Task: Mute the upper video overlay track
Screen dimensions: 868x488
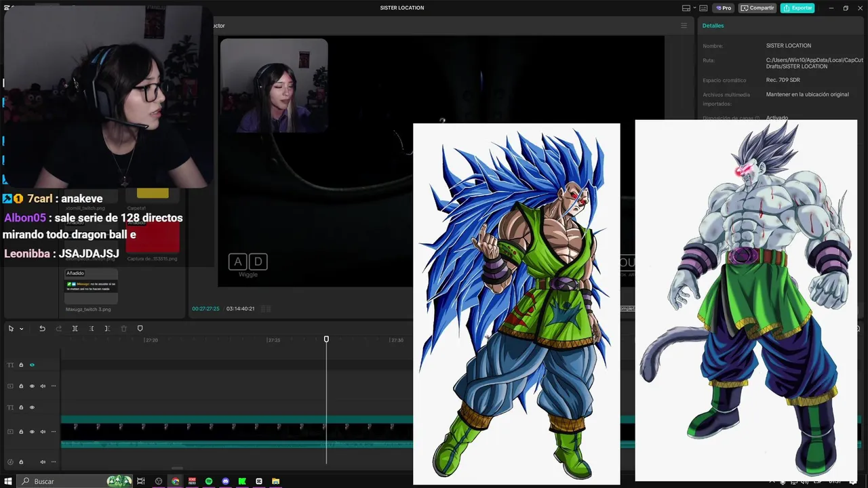Action: coord(43,386)
